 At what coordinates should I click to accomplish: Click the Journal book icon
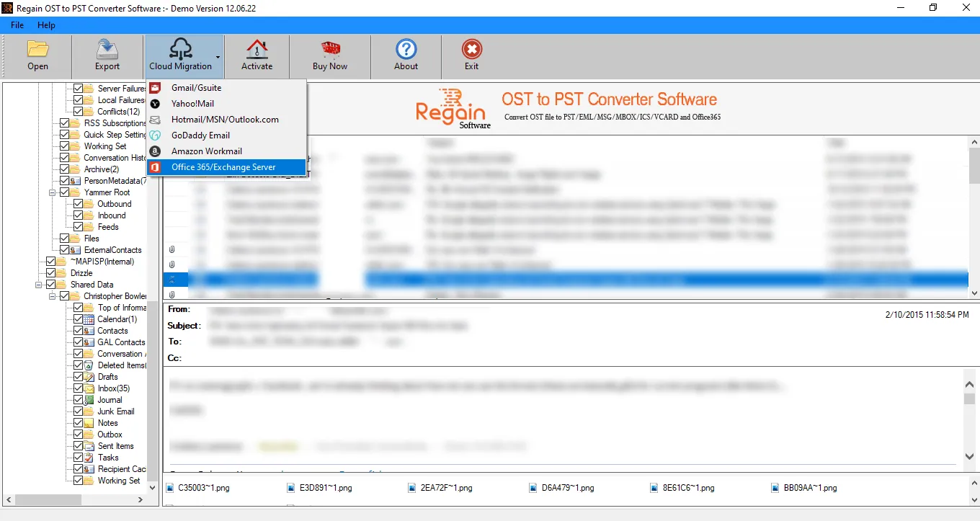coord(89,400)
